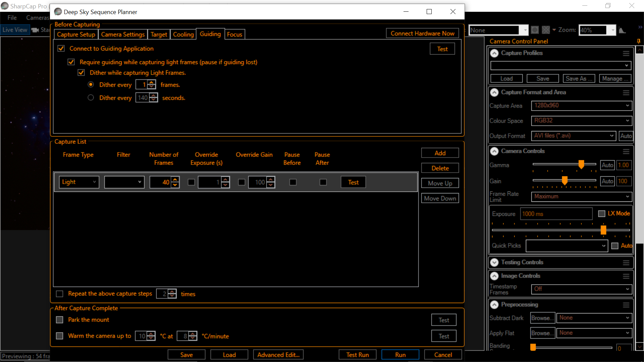
Task: Decrease dither seconds spinner value
Action: tap(154, 100)
